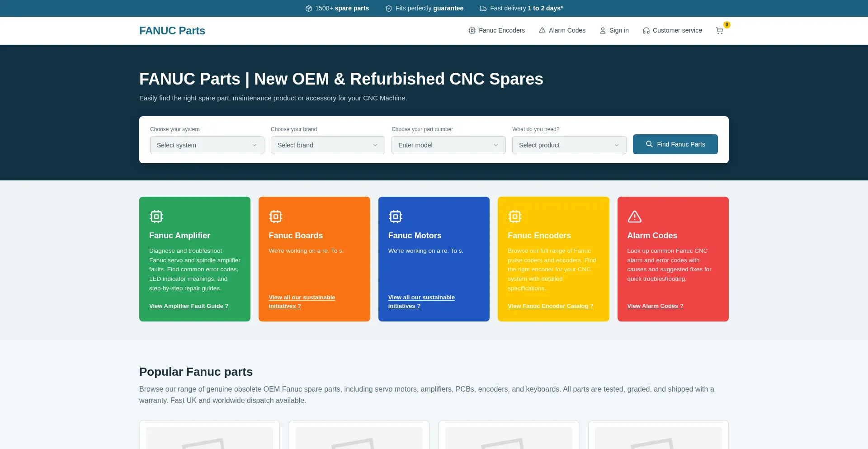Screen dimensions: 868x449
Task: Click the Fanuc Encoders heading on the yellow card
Action: (x=539, y=236)
